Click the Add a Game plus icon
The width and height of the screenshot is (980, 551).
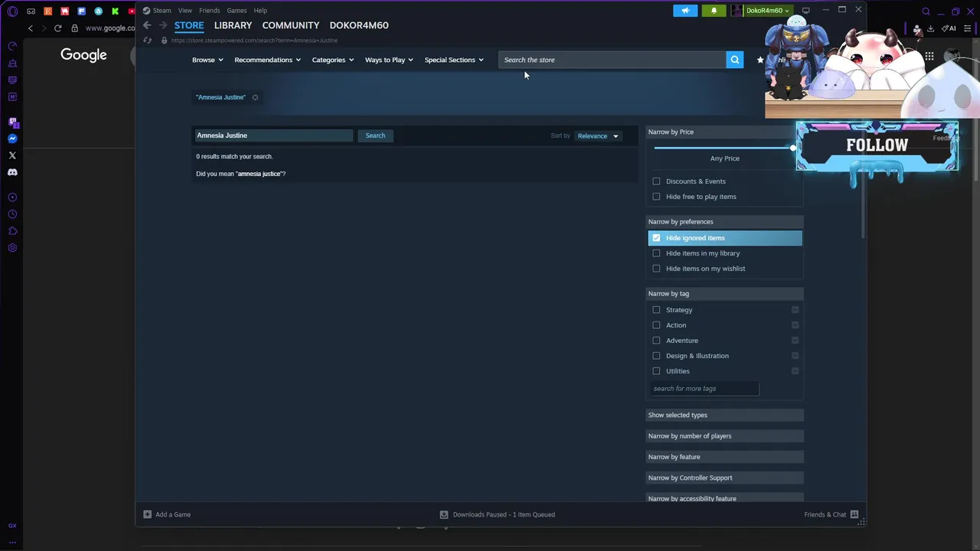point(147,514)
